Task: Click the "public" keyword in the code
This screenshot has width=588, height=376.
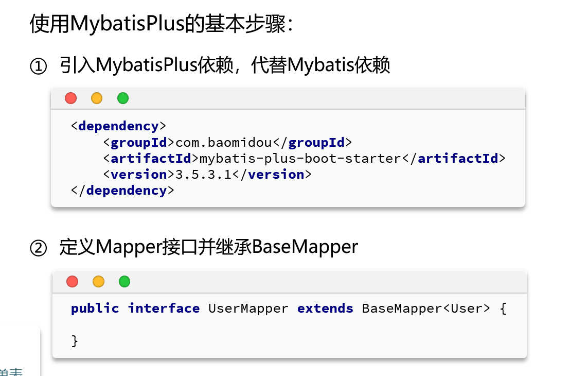Action: tap(95, 309)
